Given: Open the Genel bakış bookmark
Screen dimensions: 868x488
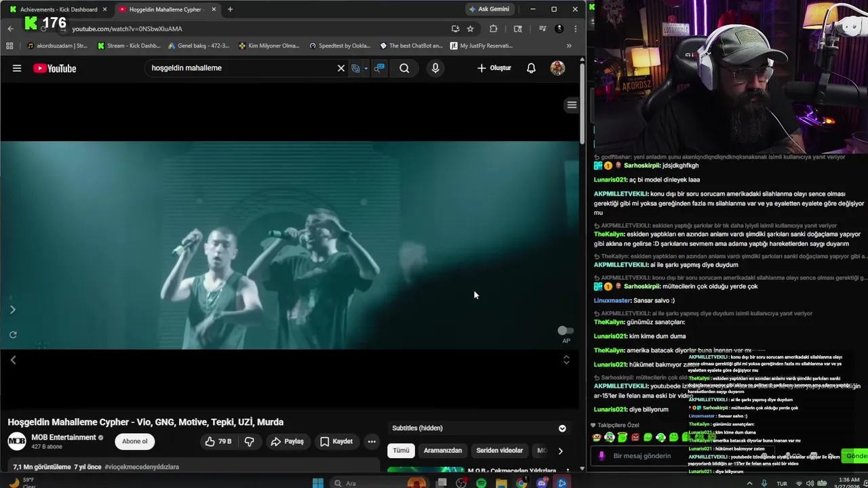Looking at the screenshot, I should (199, 46).
